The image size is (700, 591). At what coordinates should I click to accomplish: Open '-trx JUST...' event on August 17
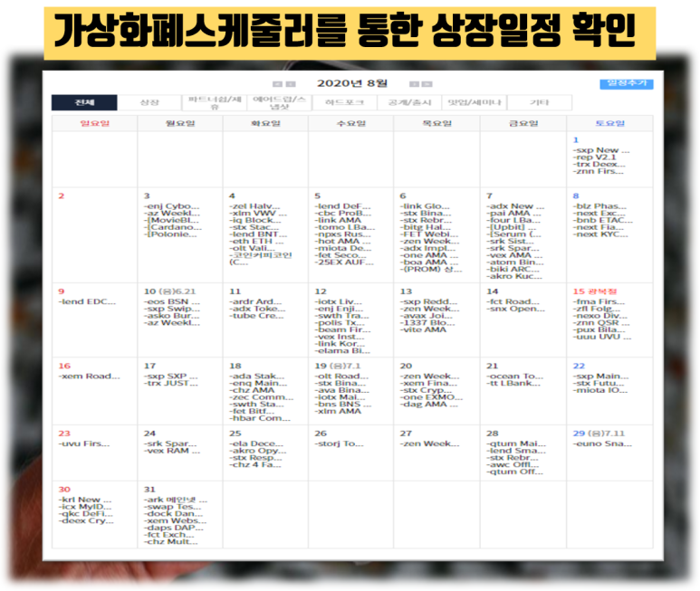click(170, 383)
